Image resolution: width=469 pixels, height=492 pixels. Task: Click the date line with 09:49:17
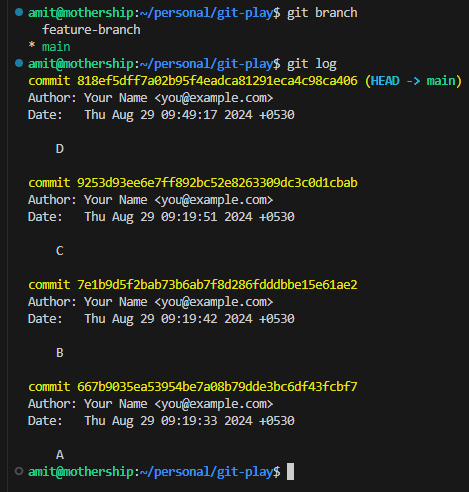point(161,115)
